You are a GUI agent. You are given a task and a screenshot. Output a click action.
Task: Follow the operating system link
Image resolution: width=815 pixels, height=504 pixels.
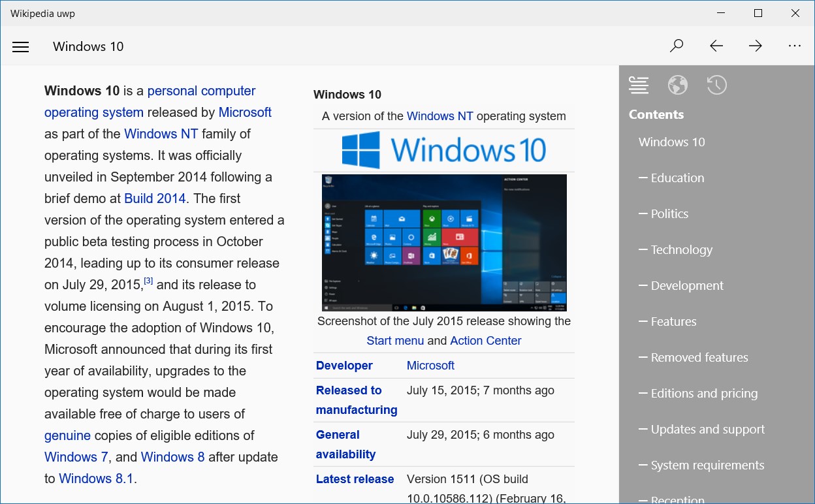tap(94, 112)
